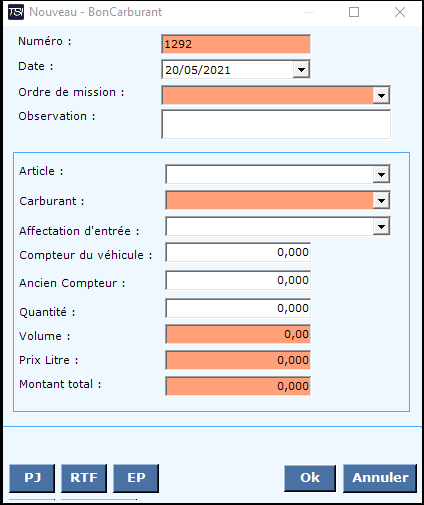Click the RTF button
The image size is (424, 505).
coord(84,478)
